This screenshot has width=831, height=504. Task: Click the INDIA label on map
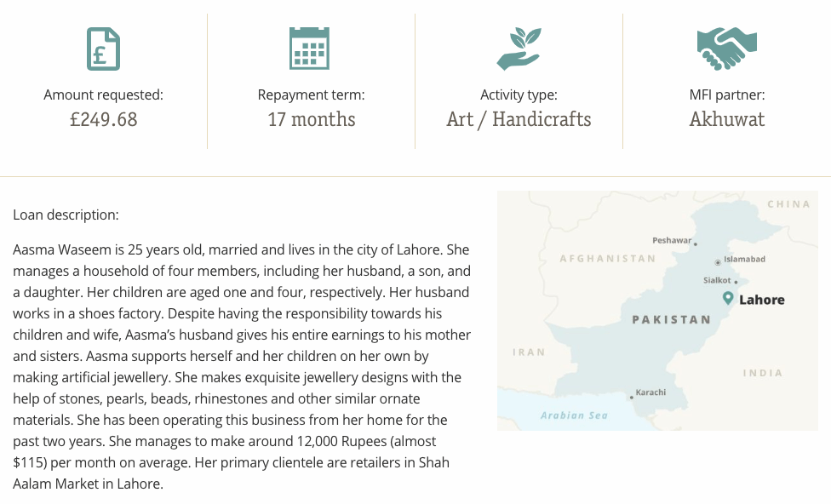[763, 373]
